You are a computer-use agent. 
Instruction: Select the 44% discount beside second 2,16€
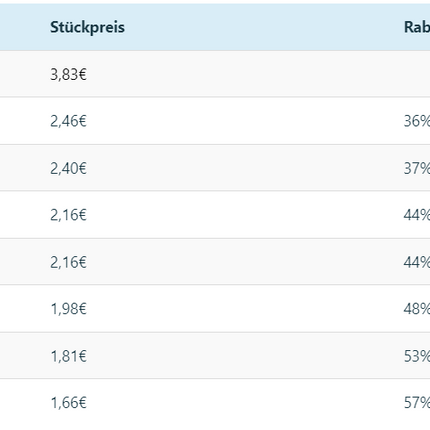point(417,262)
